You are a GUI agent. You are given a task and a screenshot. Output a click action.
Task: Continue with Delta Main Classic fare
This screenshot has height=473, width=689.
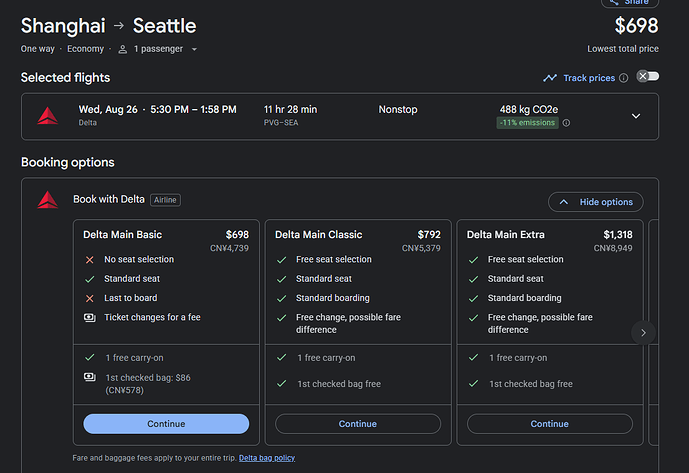click(358, 424)
